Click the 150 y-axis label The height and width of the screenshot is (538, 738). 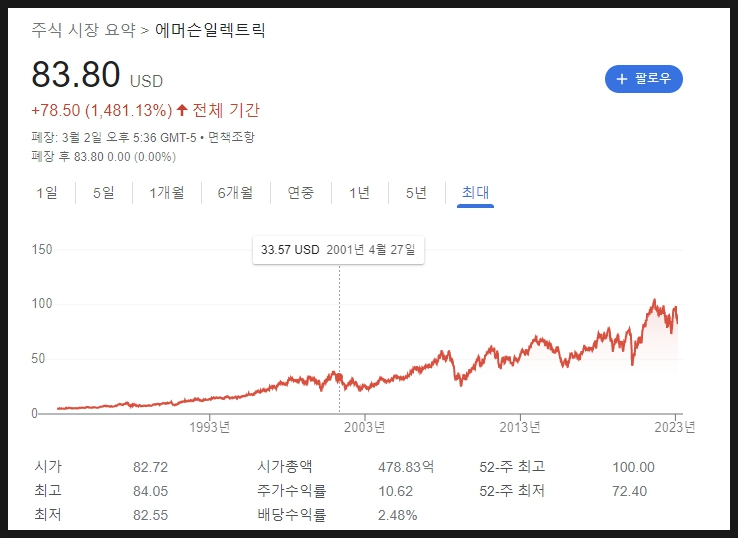(x=42, y=249)
